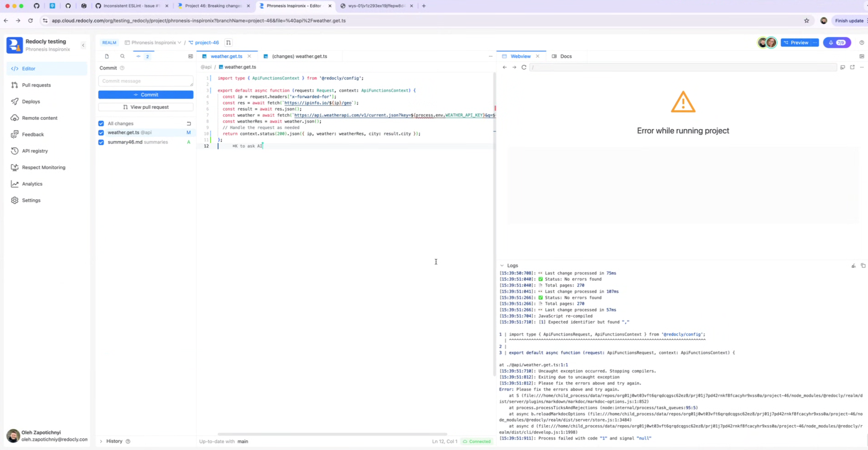Open Remote content in sidebar

click(47, 118)
